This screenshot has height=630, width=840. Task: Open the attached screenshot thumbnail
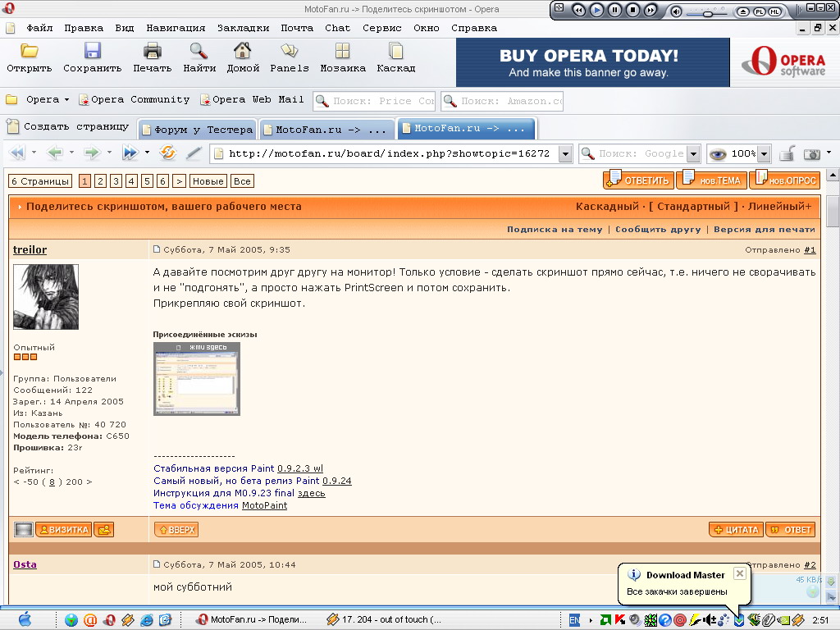point(197,379)
